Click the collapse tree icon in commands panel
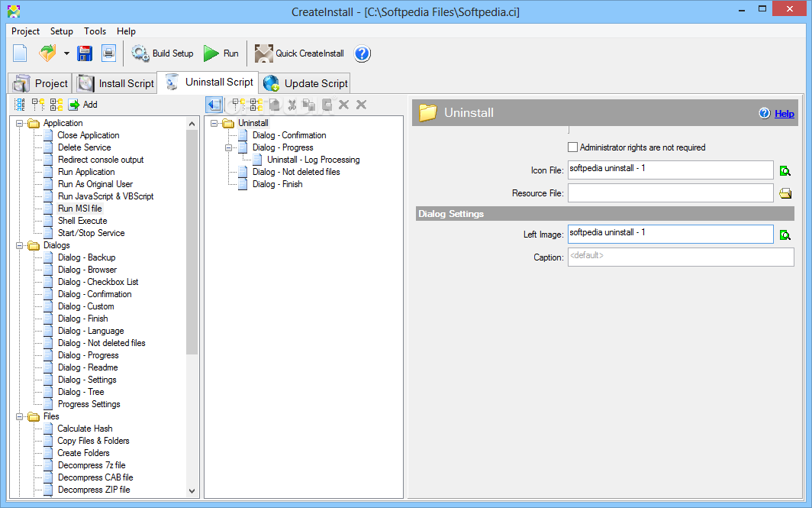This screenshot has height=508, width=812. pyautogui.click(x=38, y=105)
